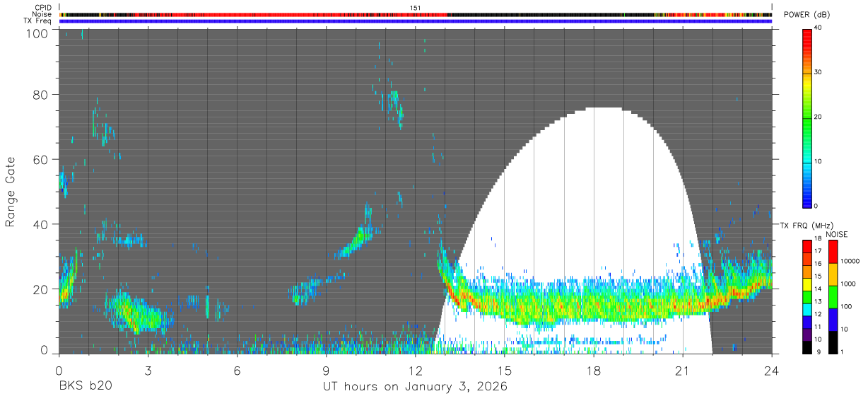The image size is (868, 401).
Task: Click the "CPID" row label
Action: [44, 8]
